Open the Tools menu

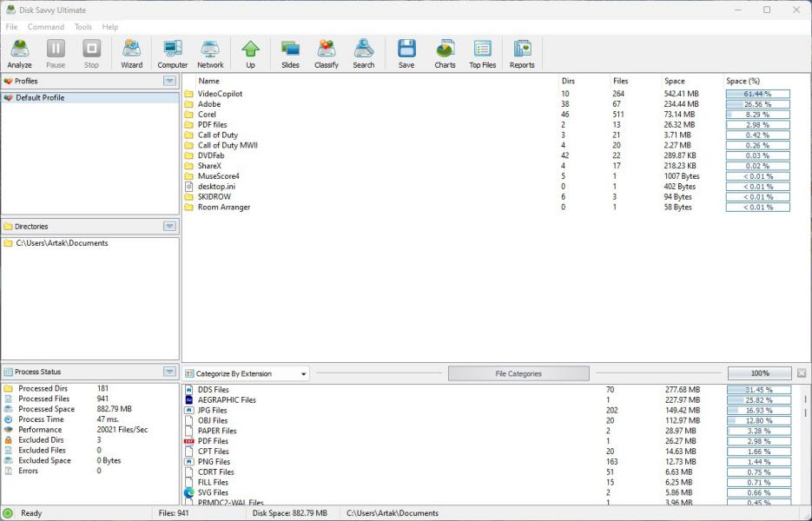coord(83,27)
